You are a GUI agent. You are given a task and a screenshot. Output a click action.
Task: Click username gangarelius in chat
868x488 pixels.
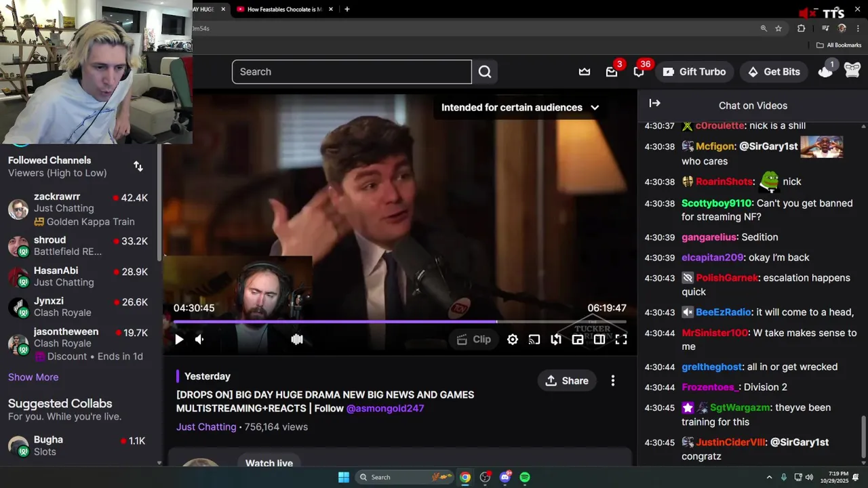[709, 237]
